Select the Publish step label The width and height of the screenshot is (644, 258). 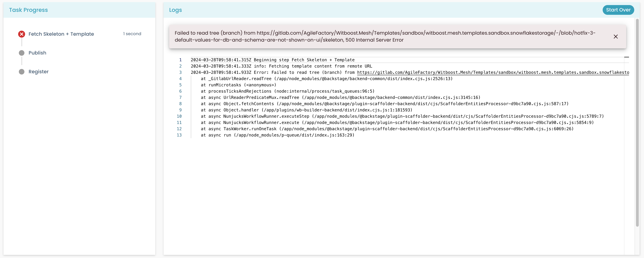[x=37, y=53]
